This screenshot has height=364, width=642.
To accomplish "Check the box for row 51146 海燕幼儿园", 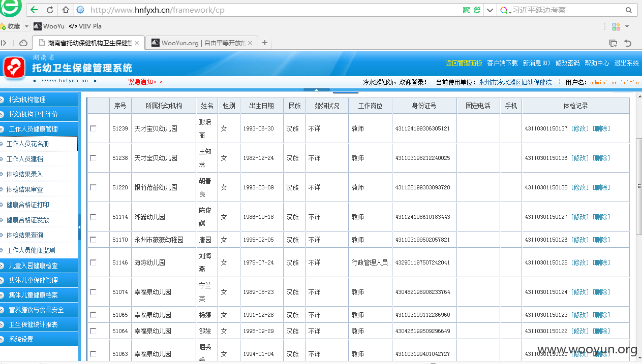I will pyautogui.click(x=93, y=262).
